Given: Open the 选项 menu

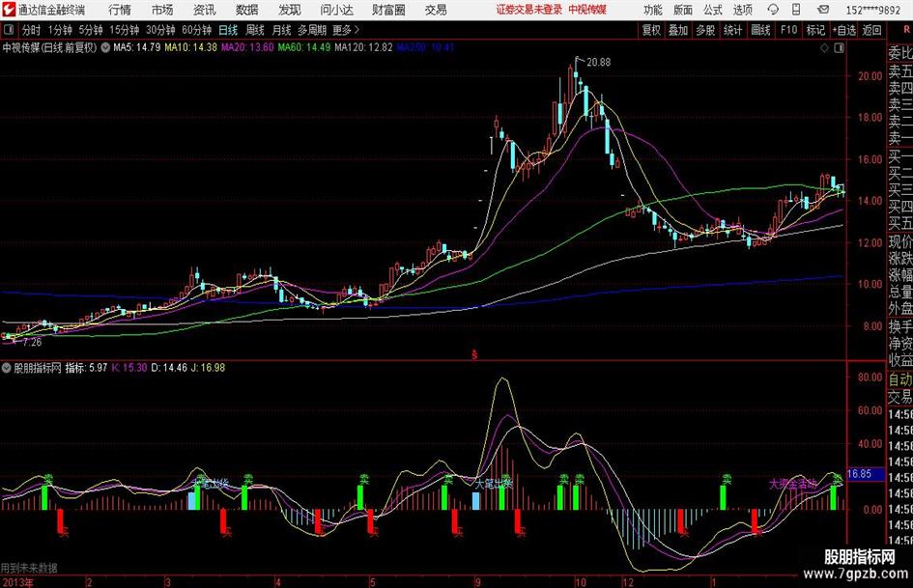Looking at the screenshot, I should point(742,10).
